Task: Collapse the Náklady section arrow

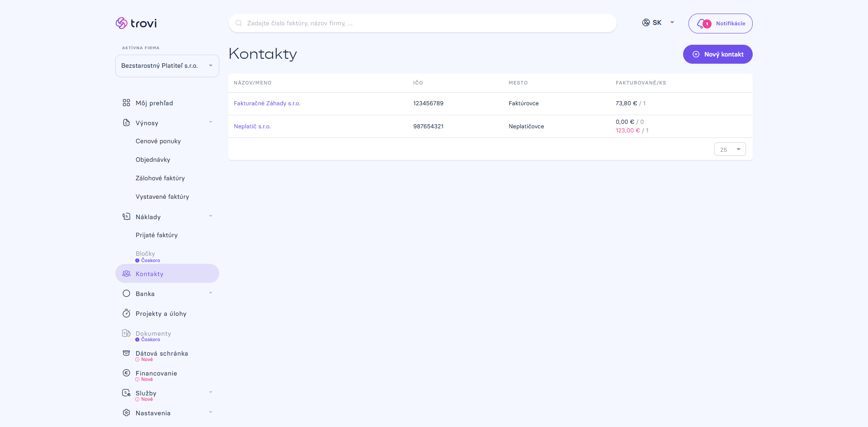Action: [x=211, y=216]
